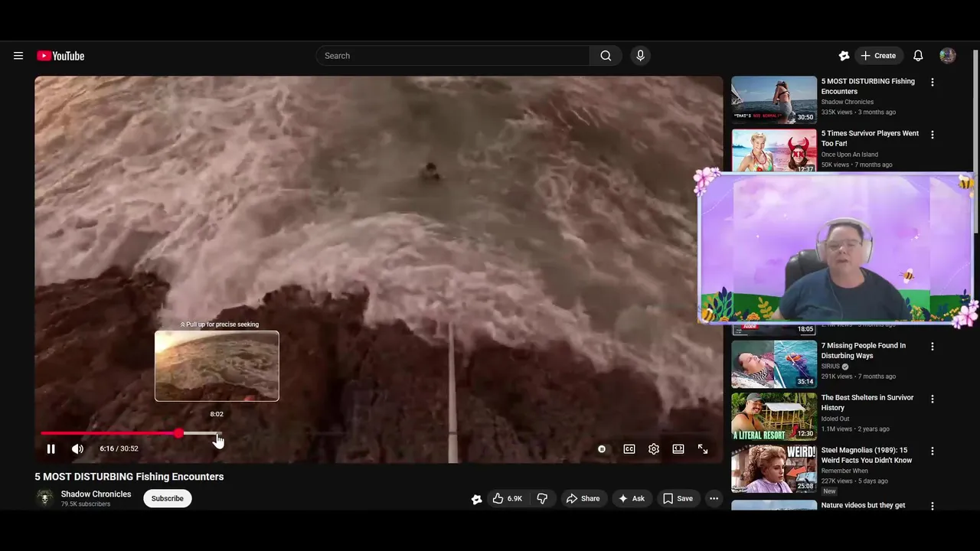Viewport: 980px width, 551px height.
Task: Open thumbnail of 5 MOST DISTURBING Fishing Encounters
Action: pyautogui.click(x=774, y=99)
